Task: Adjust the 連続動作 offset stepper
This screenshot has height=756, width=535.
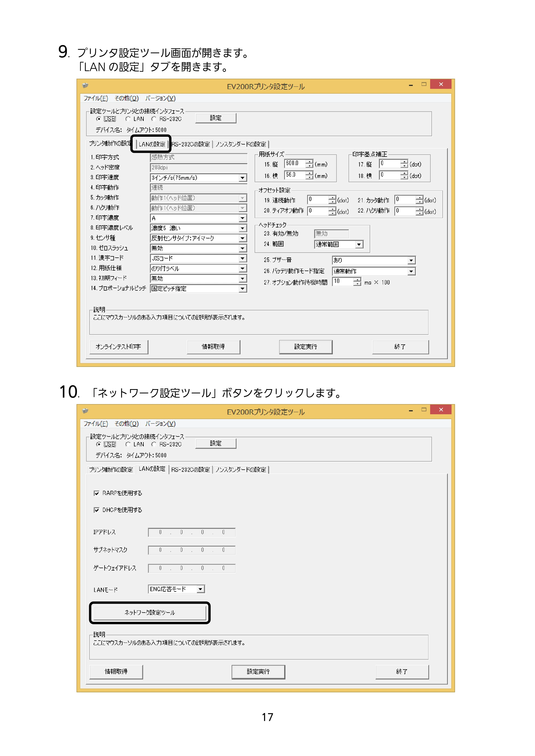Action: point(332,200)
